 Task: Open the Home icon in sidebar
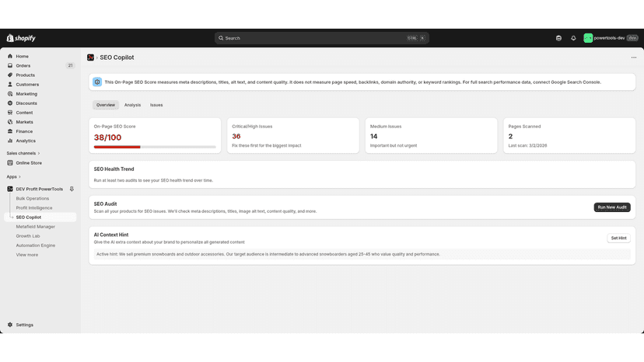pos(10,56)
